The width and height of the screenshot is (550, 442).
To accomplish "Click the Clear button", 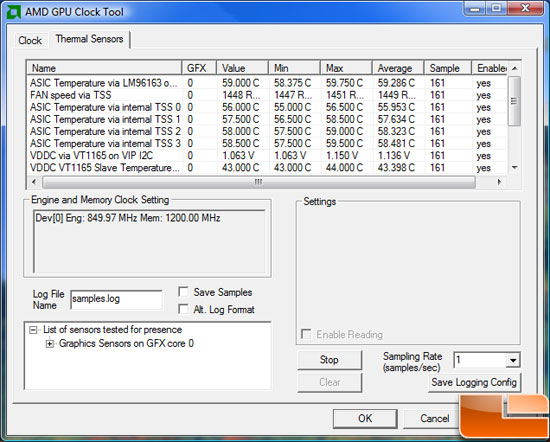I will [329, 382].
